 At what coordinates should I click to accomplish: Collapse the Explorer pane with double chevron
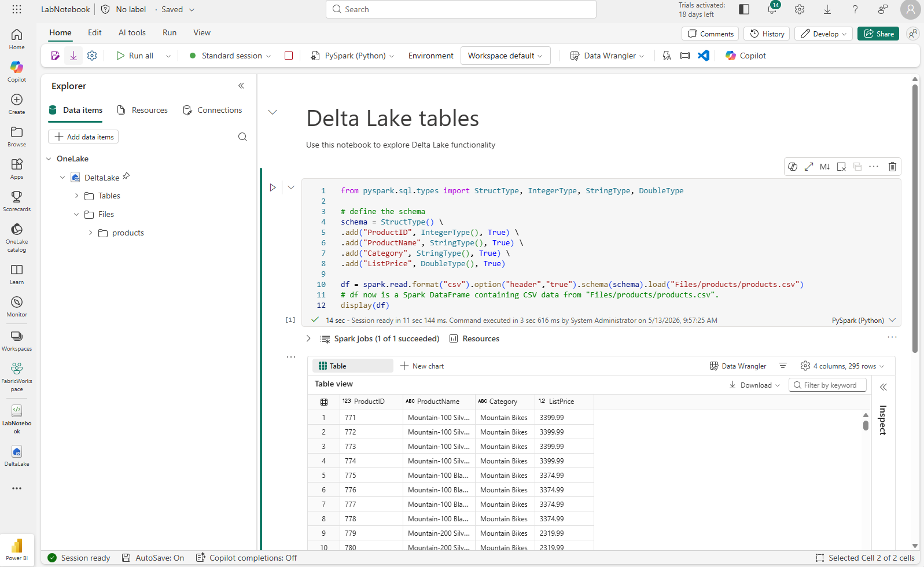241,86
